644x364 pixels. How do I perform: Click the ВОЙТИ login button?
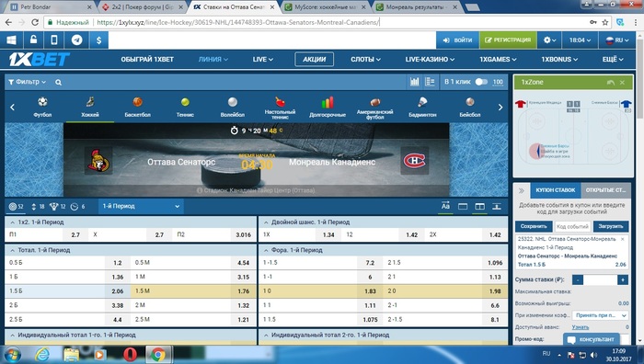457,40
